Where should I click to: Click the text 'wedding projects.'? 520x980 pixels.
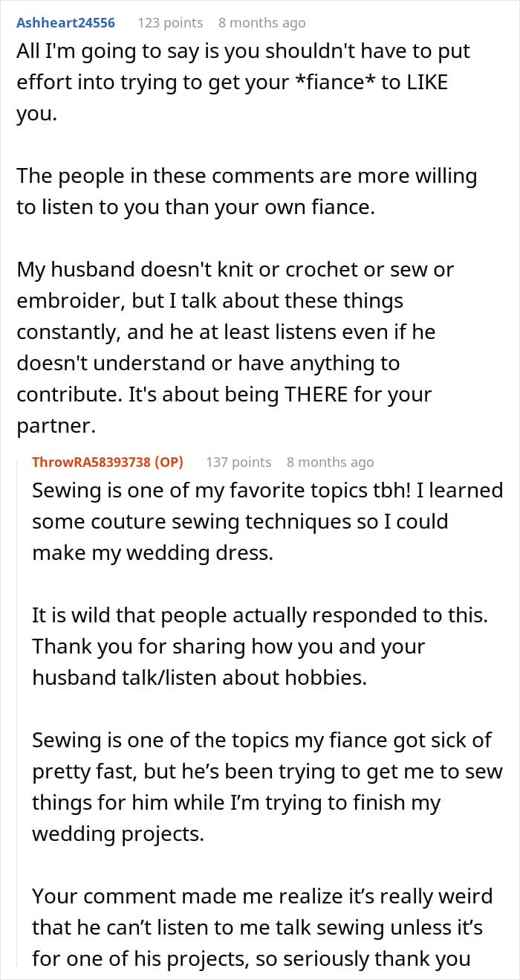117,834
